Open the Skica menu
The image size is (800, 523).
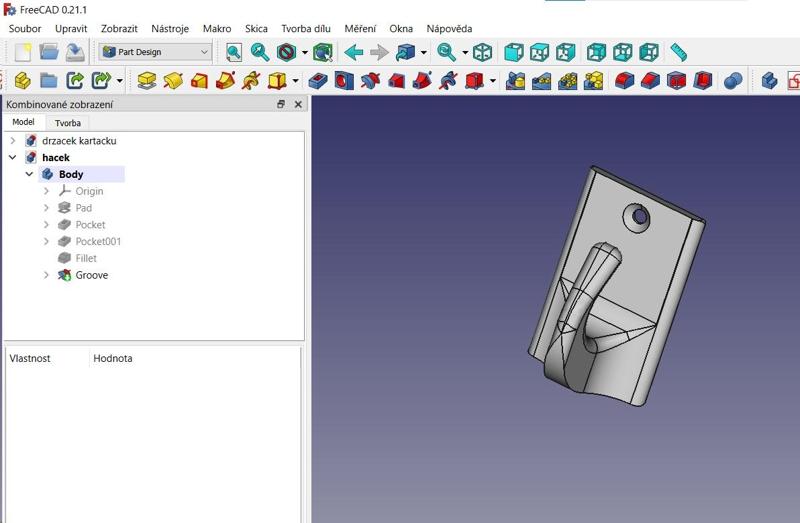(x=256, y=29)
